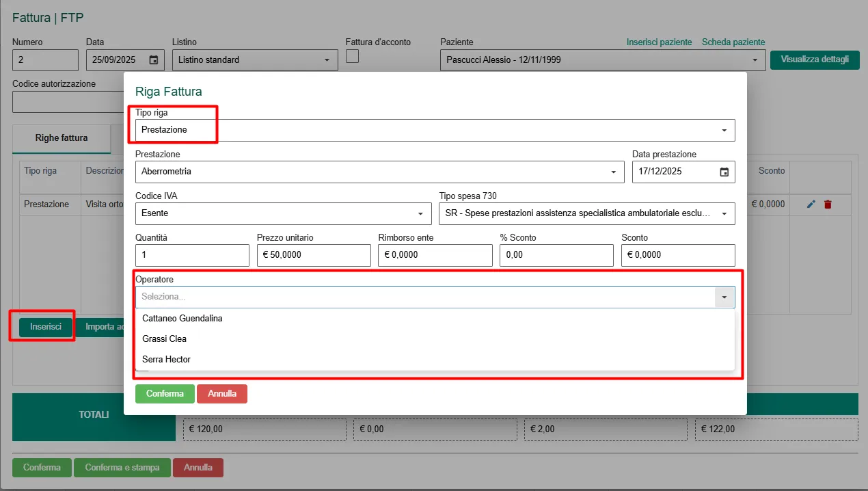Click the red trash delete icon

(828, 204)
